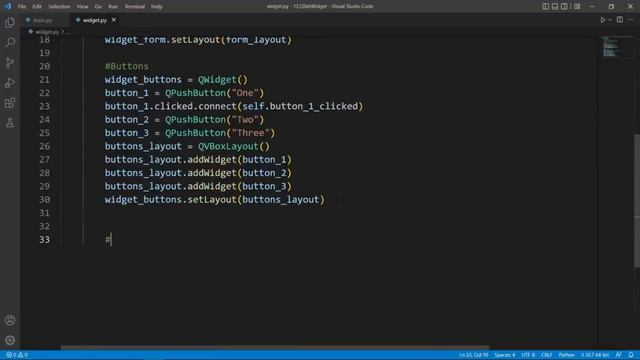The image size is (640, 360).
Task: Open the Manage gear icon
Action: tap(10, 340)
